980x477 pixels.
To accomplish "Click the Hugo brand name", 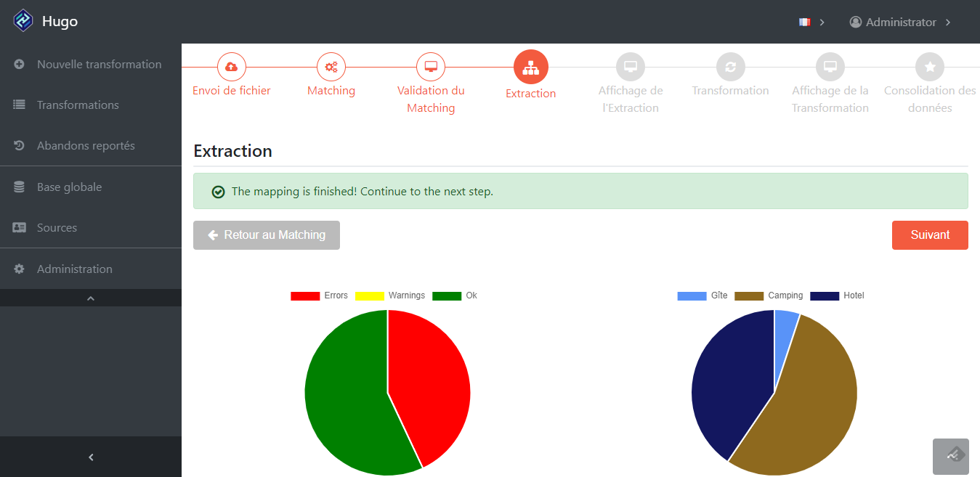I will point(60,22).
